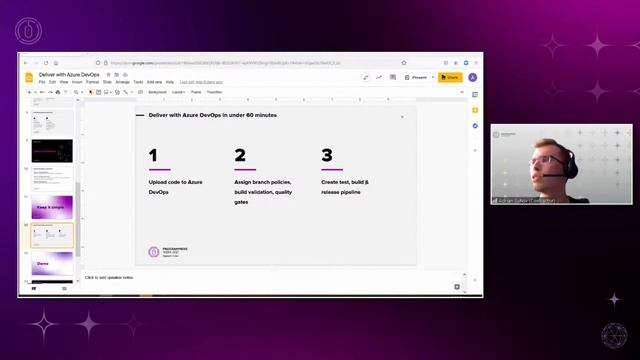This screenshot has height=360, width=640.
Task: Click the Theme button
Action: (196, 92)
